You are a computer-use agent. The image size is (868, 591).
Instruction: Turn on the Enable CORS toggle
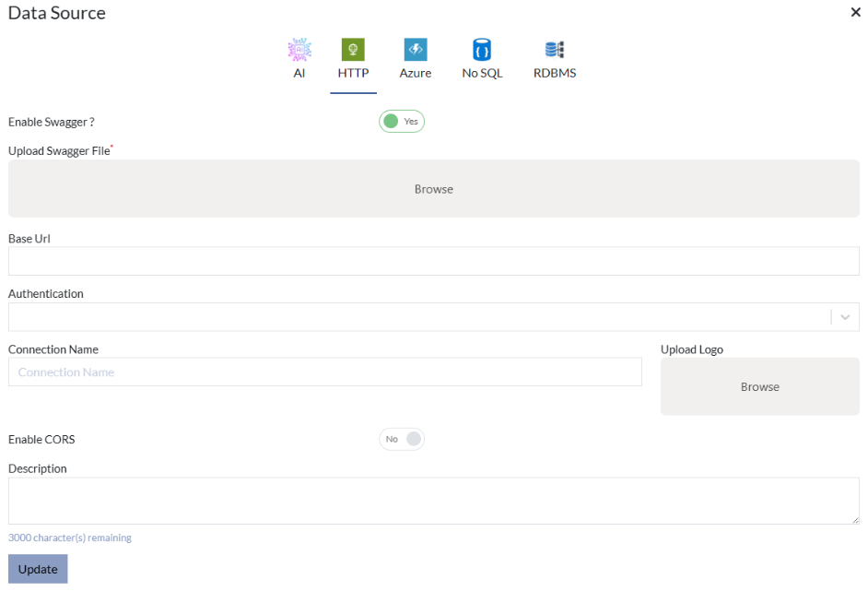[402, 439]
